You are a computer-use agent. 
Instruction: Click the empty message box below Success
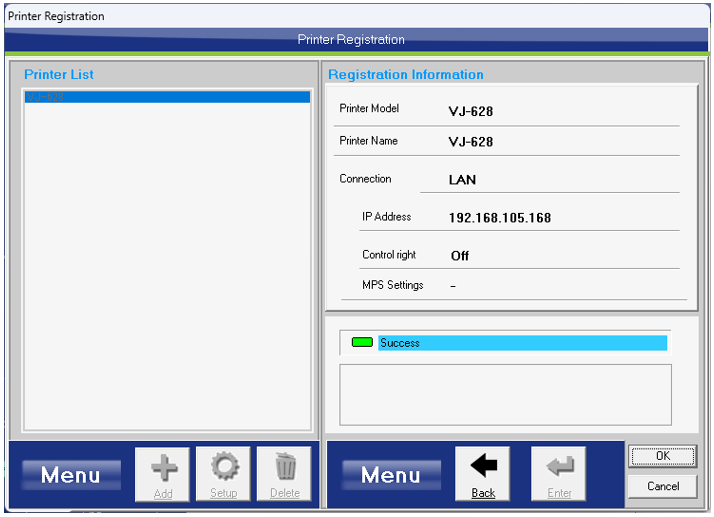(505, 394)
